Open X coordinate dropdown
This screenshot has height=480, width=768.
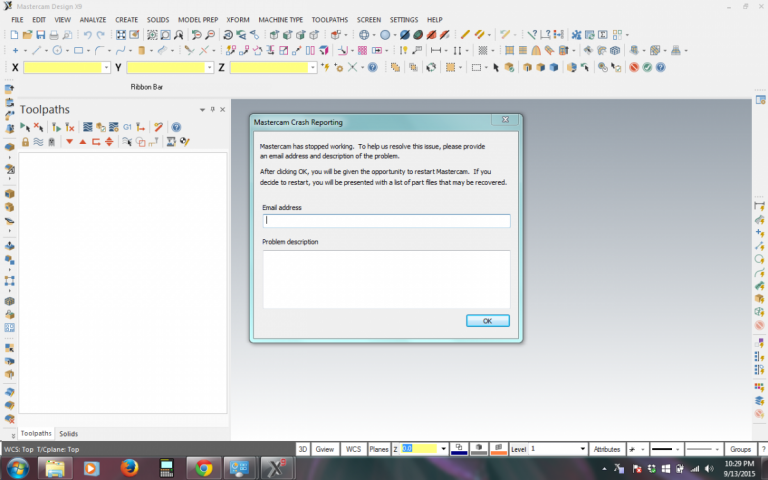106,68
